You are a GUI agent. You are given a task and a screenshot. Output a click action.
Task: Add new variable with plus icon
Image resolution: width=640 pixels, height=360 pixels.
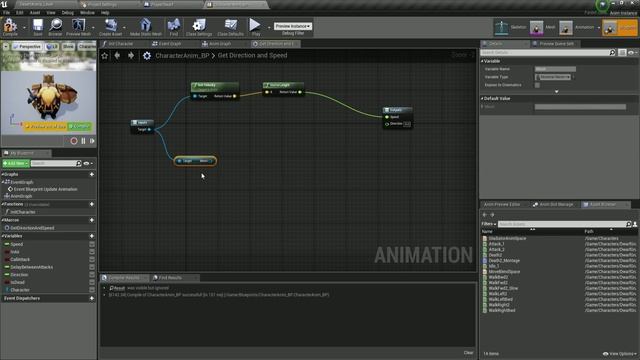(x=92, y=236)
